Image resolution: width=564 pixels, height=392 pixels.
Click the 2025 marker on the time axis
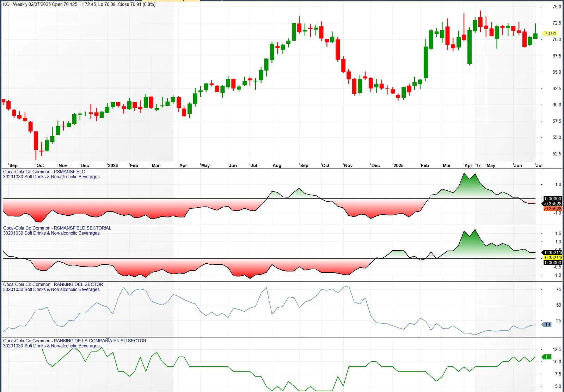(398, 165)
